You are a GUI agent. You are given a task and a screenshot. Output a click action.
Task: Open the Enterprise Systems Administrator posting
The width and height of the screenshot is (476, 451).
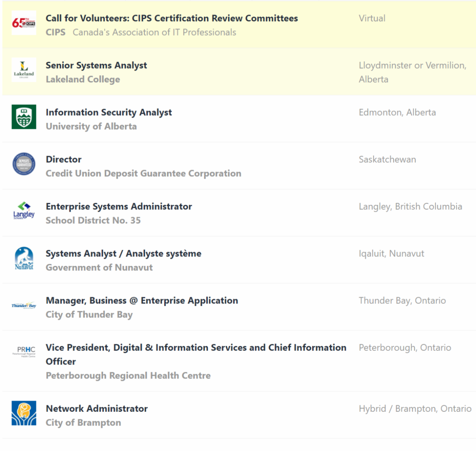119,206
